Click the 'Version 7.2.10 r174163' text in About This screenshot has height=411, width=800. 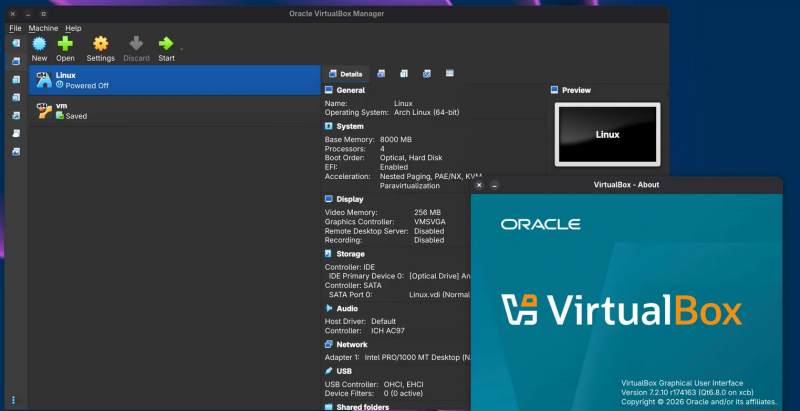point(660,393)
